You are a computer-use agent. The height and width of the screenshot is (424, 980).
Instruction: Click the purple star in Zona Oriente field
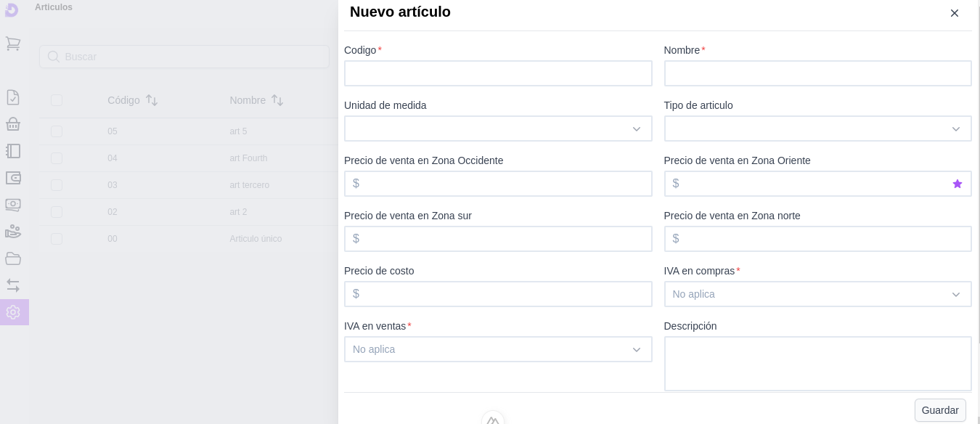(x=957, y=184)
